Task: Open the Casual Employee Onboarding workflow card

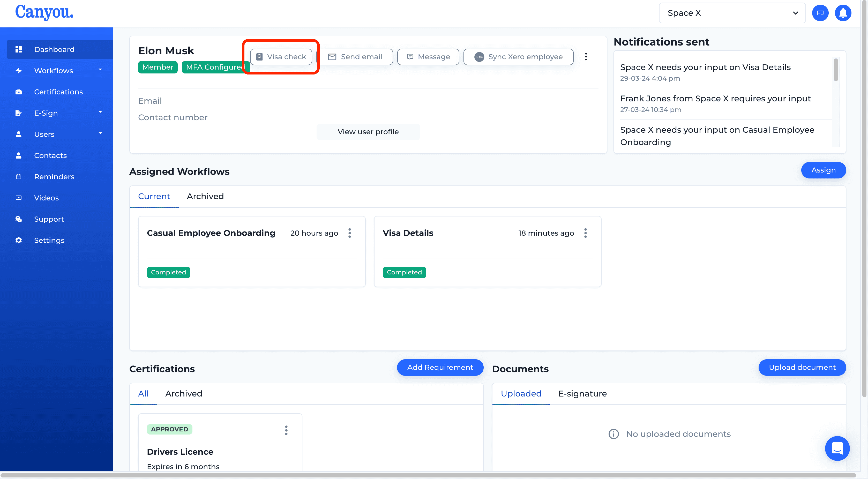Action: coord(252,252)
